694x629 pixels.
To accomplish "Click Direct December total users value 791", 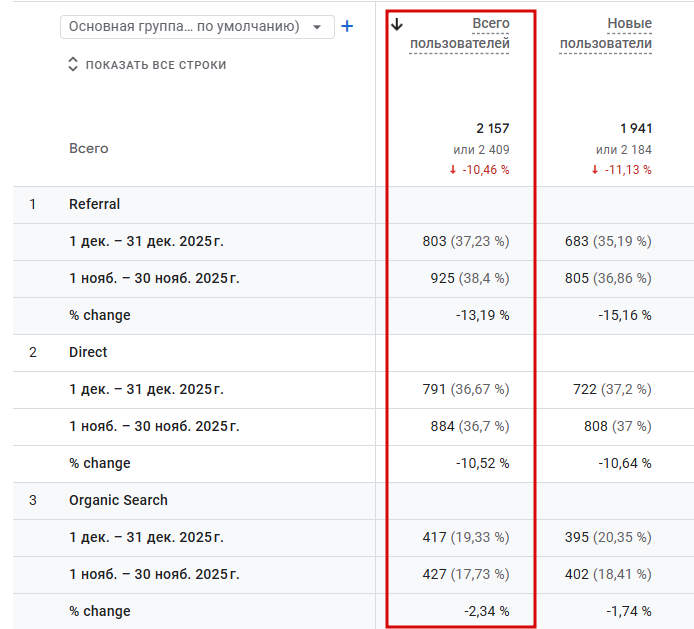I will coord(434,389).
